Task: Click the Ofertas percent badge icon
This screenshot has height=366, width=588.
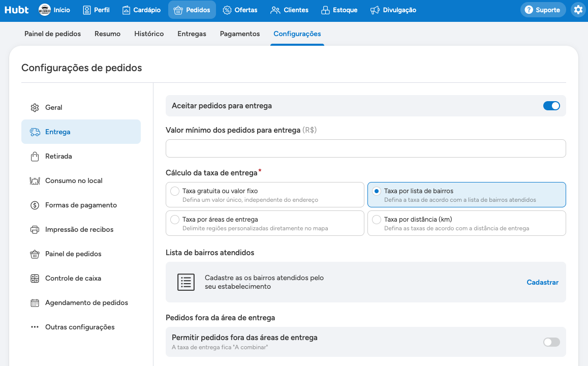Action: point(227,10)
